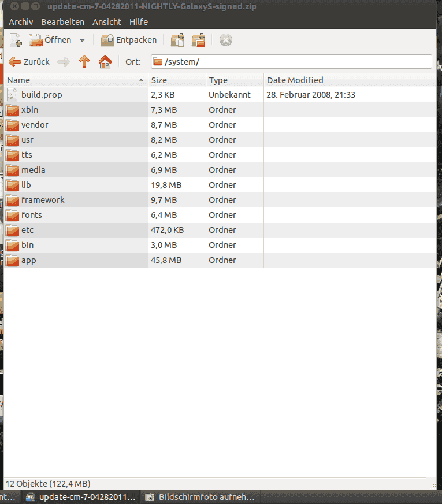
Task: Select the tts folder icon
Action: click(x=12, y=155)
